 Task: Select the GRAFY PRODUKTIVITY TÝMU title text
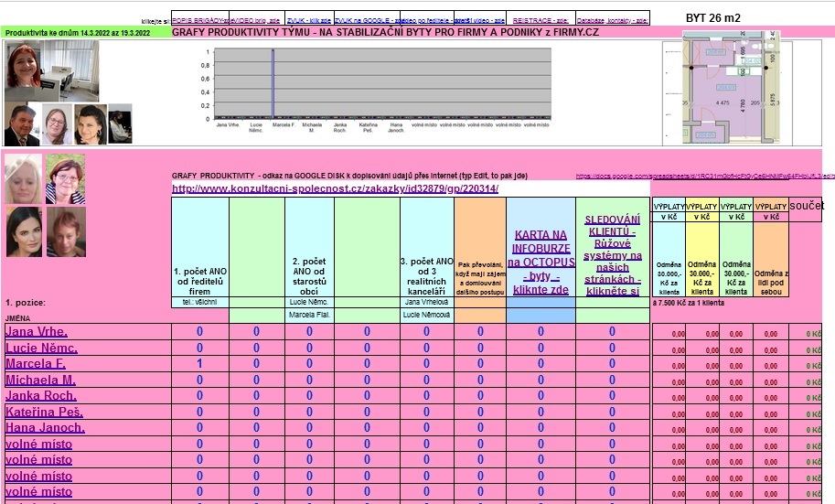pos(385,32)
